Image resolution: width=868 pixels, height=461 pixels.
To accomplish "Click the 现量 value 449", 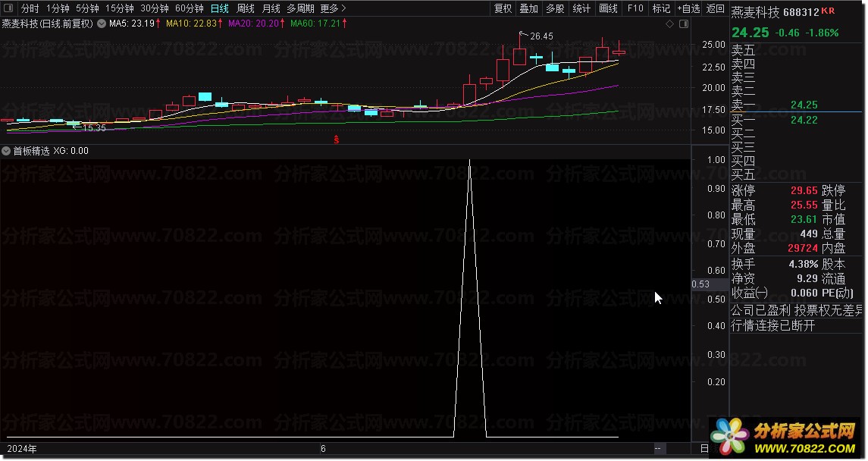I will click(x=809, y=234).
